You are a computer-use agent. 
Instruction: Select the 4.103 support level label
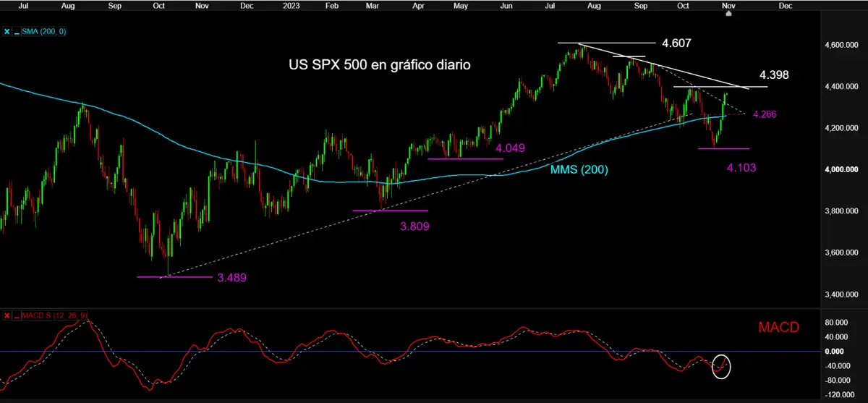pyautogui.click(x=741, y=168)
